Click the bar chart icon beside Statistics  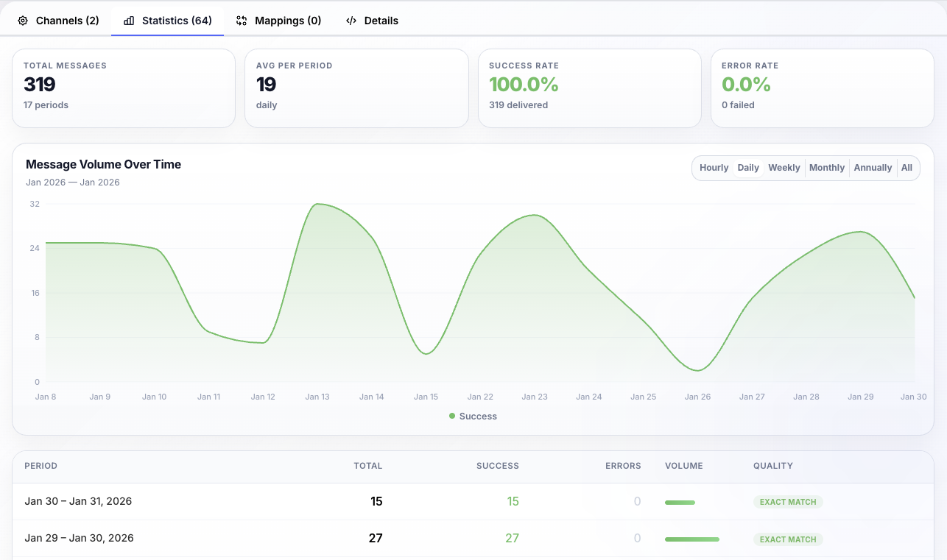129,21
